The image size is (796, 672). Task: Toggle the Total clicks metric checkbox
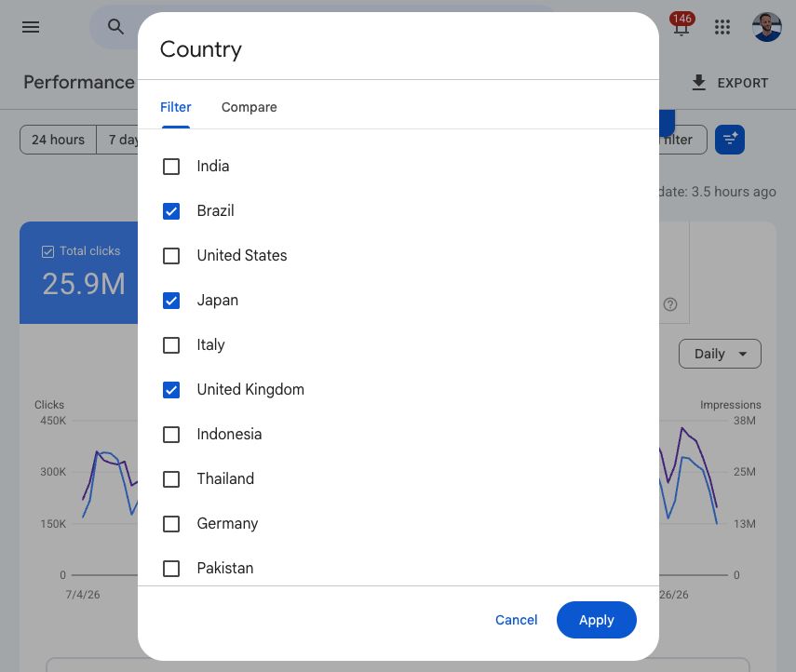point(47,251)
